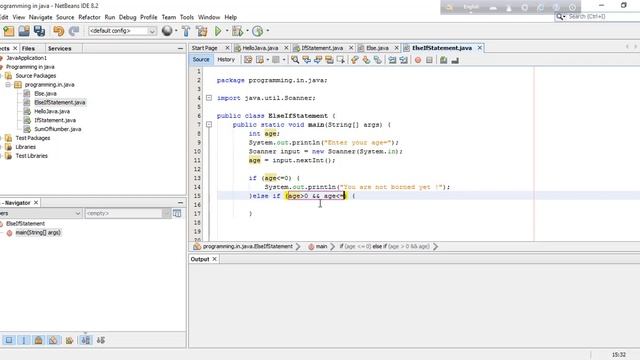Select main(String[] args) in the Navigator
This screenshot has height=360, width=640.
pyautogui.click(x=38, y=233)
